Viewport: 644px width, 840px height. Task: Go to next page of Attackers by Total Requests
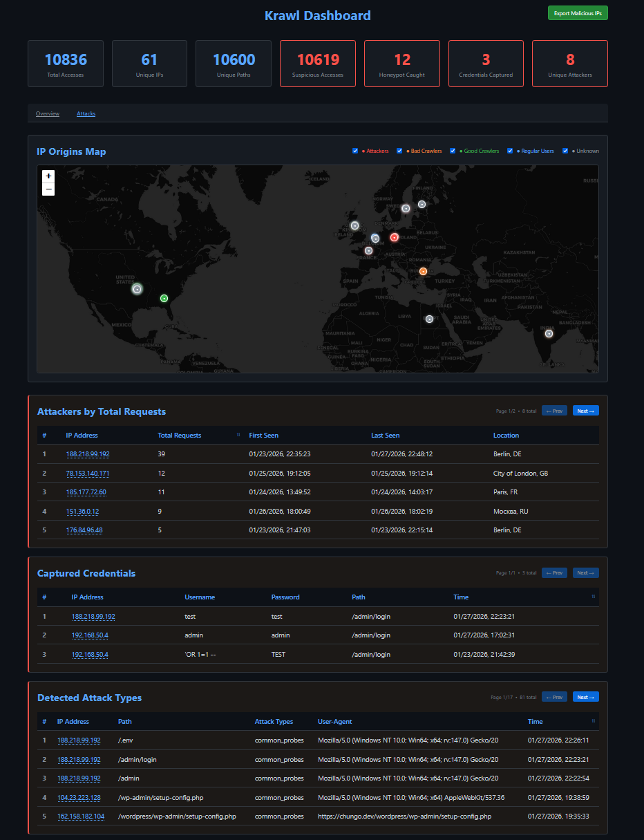(585, 410)
